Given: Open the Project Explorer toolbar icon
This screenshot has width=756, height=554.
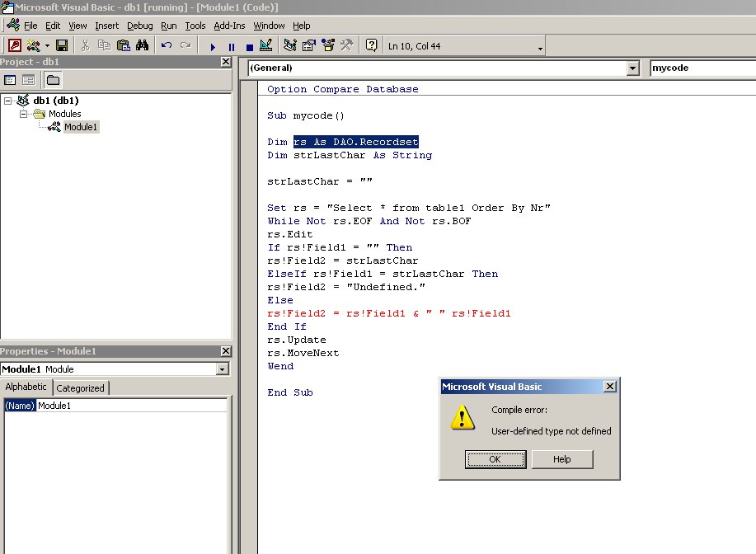Looking at the screenshot, I should coord(290,46).
